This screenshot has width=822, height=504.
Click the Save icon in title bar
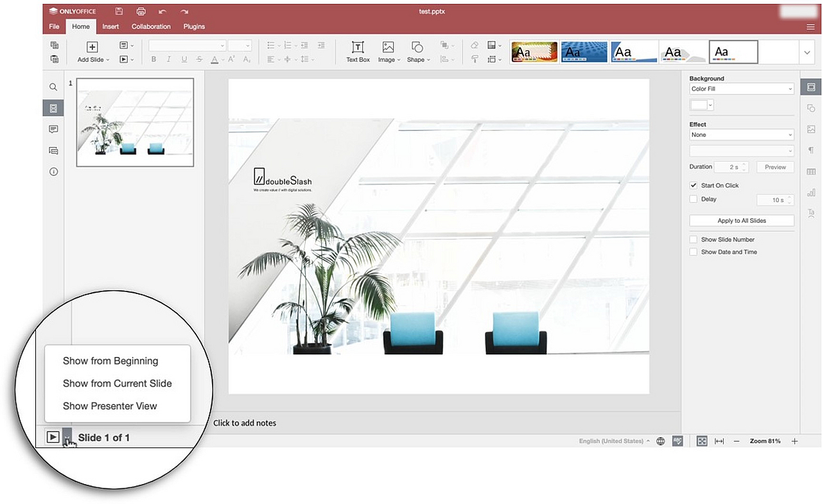point(119,12)
